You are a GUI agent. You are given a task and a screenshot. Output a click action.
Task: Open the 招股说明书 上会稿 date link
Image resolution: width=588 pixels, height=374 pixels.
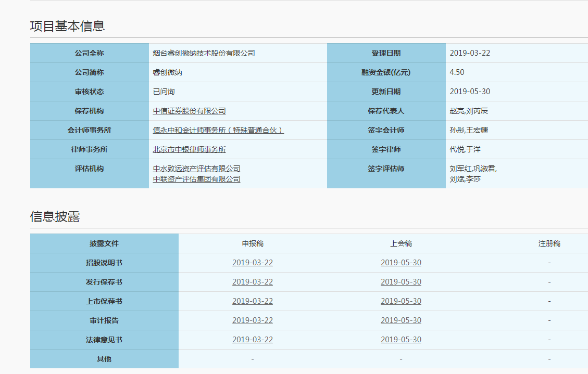401,263
